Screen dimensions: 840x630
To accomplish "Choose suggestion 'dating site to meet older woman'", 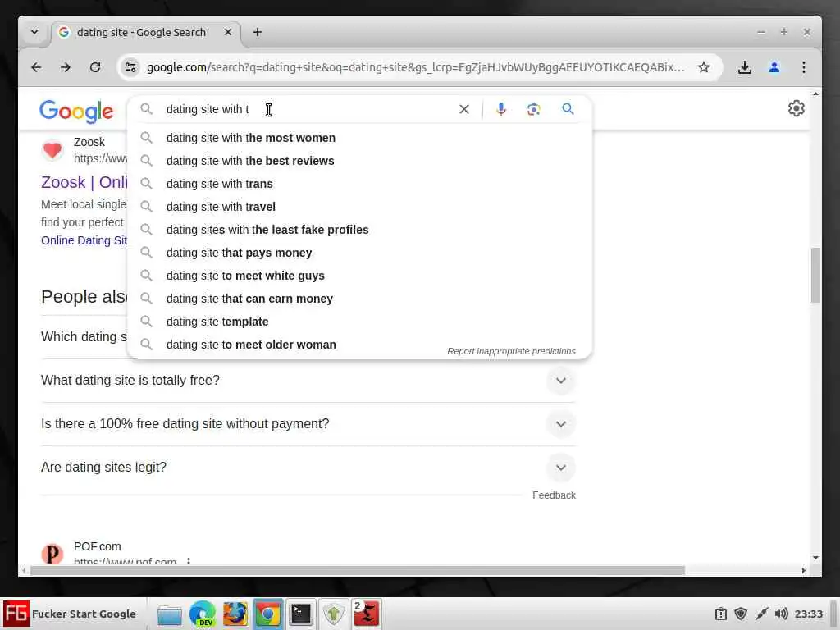I will [359, 345].
